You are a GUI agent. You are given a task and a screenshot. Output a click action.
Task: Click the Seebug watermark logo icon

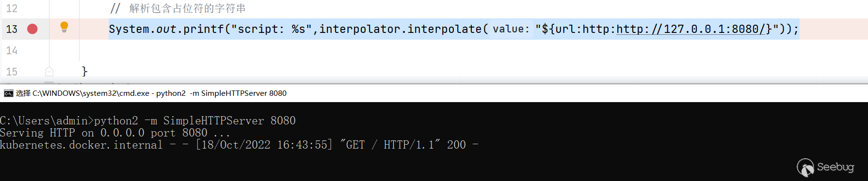(805, 168)
